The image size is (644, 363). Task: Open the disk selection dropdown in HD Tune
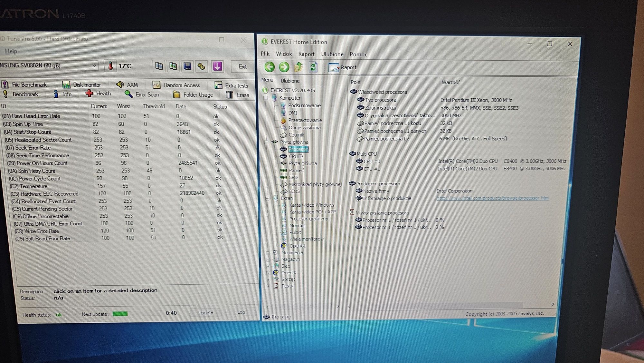click(x=94, y=65)
